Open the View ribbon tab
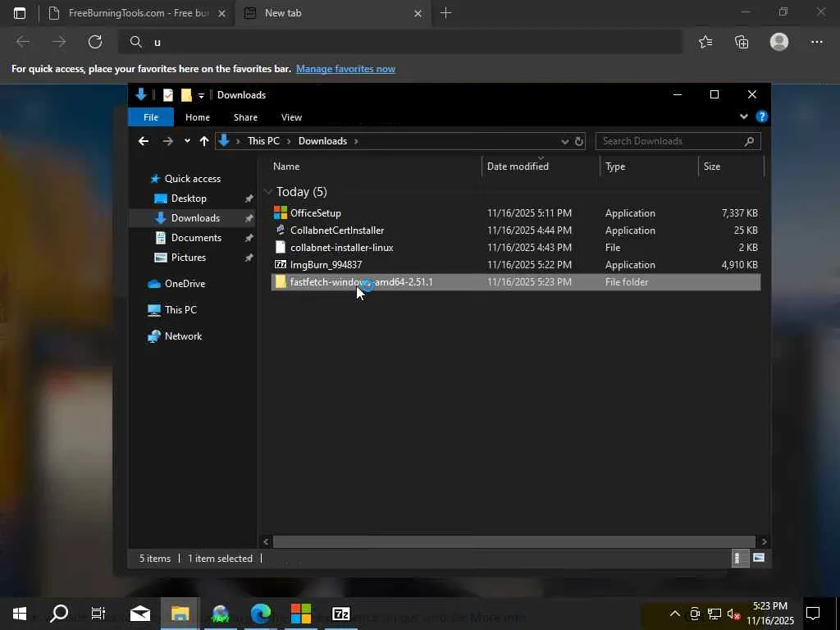This screenshot has height=630, width=840. pyautogui.click(x=291, y=117)
